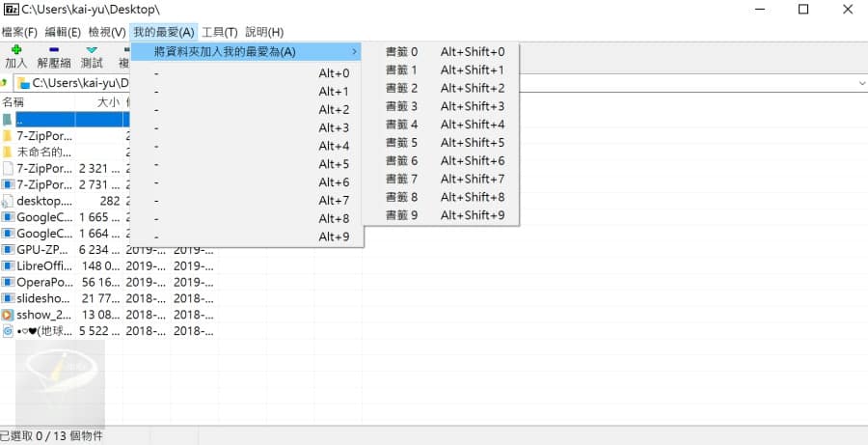Open the 說明(H) menu
This screenshot has width=868, height=445.
pyautogui.click(x=264, y=32)
